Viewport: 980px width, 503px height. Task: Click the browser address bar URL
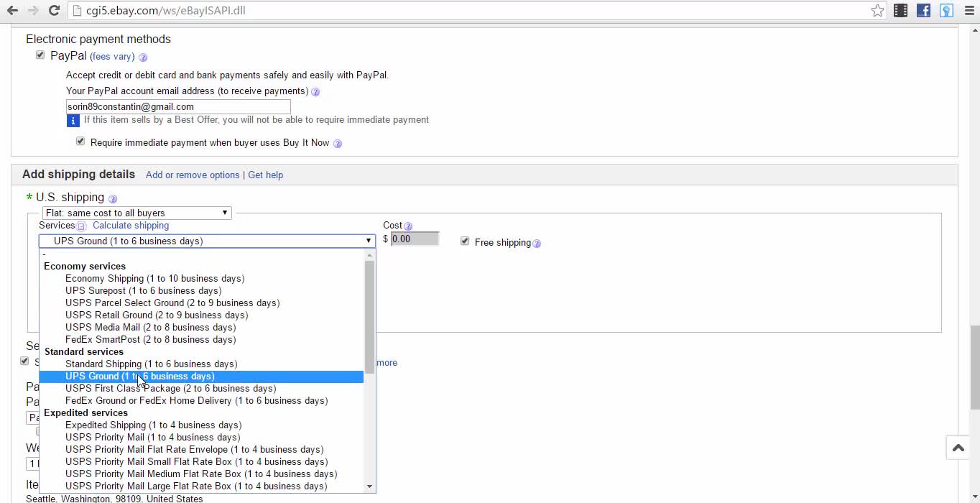166,11
